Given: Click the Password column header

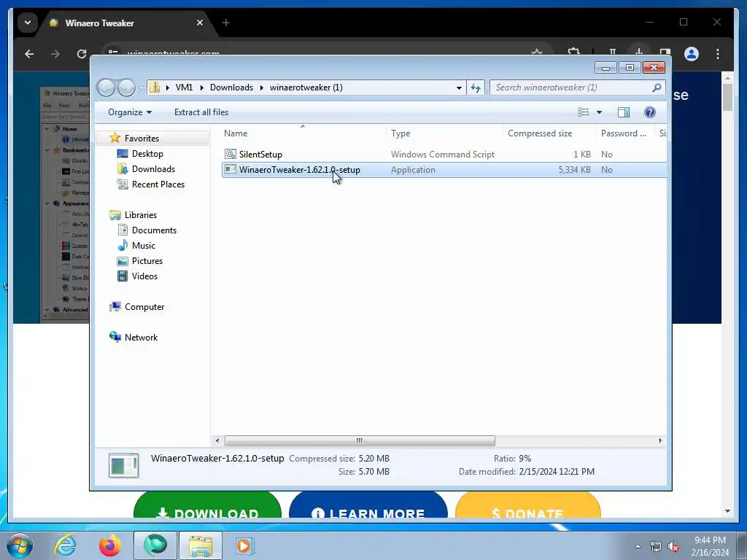Looking at the screenshot, I should [x=625, y=133].
